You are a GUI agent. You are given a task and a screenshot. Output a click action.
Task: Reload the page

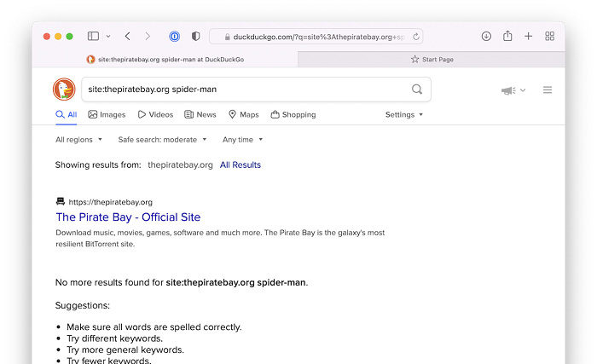pyautogui.click(x=415, y=37)
